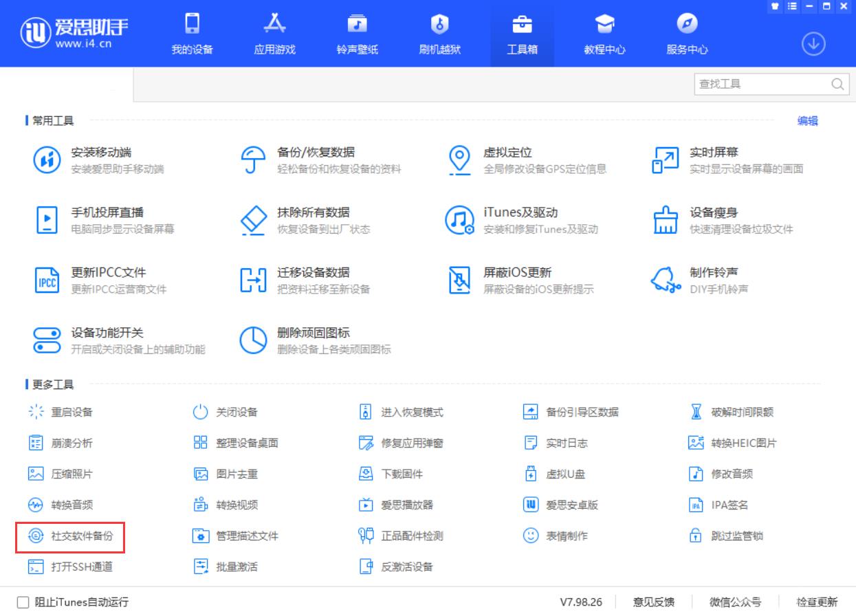Click the 编辑 link for common tools
The image size is (856, 616).
point(807,121)
